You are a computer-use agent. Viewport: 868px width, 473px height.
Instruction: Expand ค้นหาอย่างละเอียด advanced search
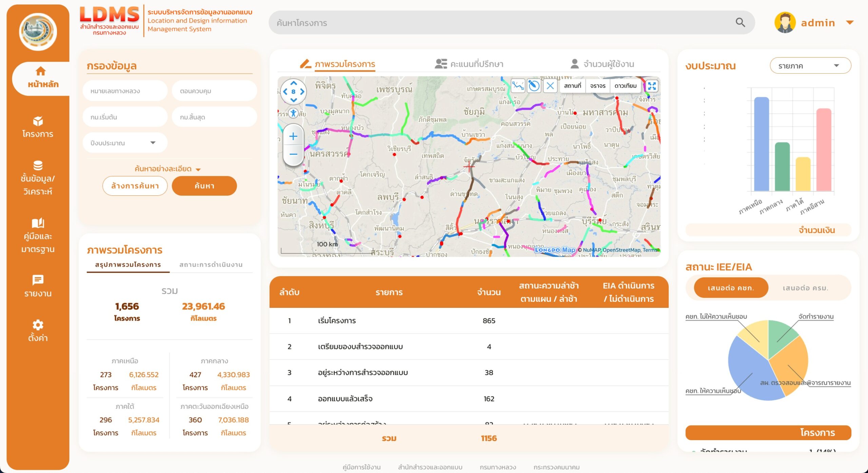pos(167,169)
